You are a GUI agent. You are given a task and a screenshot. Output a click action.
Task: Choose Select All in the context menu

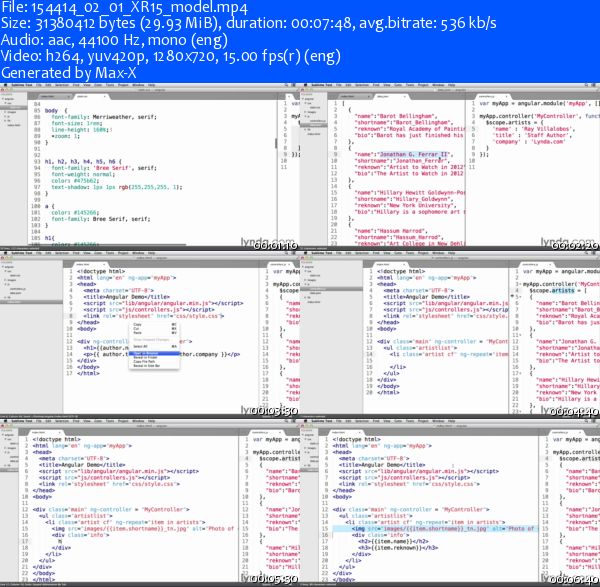(x=154, y=346)
